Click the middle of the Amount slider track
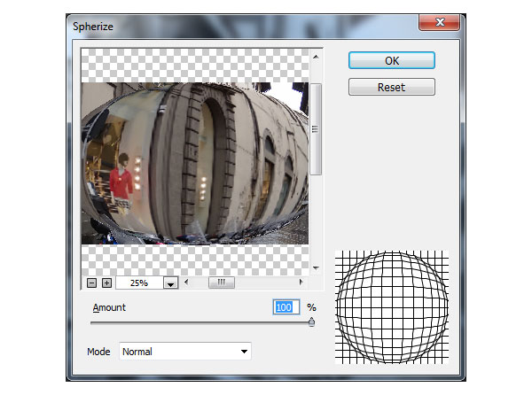532x395 pixels. click(x=202, y=323)
